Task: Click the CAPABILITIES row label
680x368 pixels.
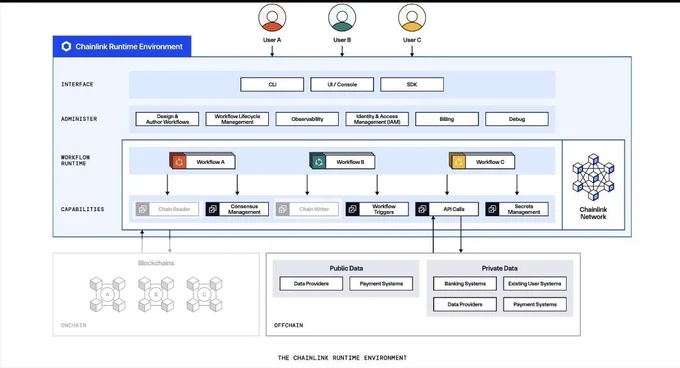Action: click(x=82, y=209)
